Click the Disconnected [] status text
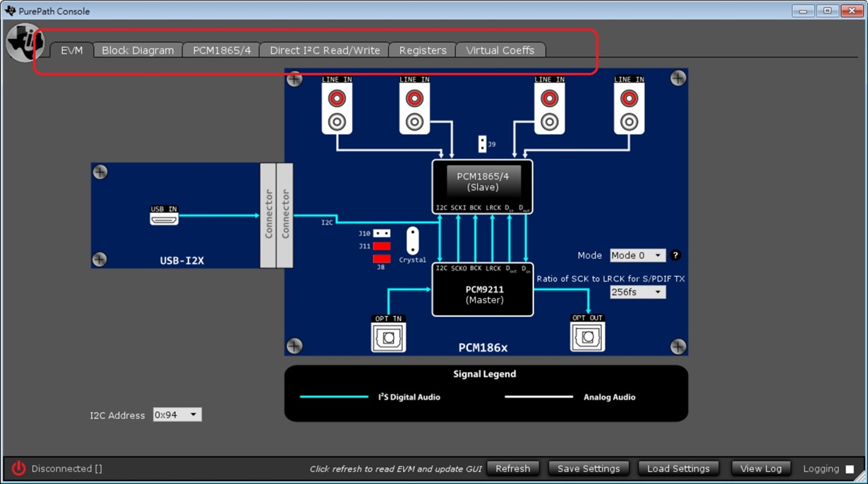 click(67, 468)
